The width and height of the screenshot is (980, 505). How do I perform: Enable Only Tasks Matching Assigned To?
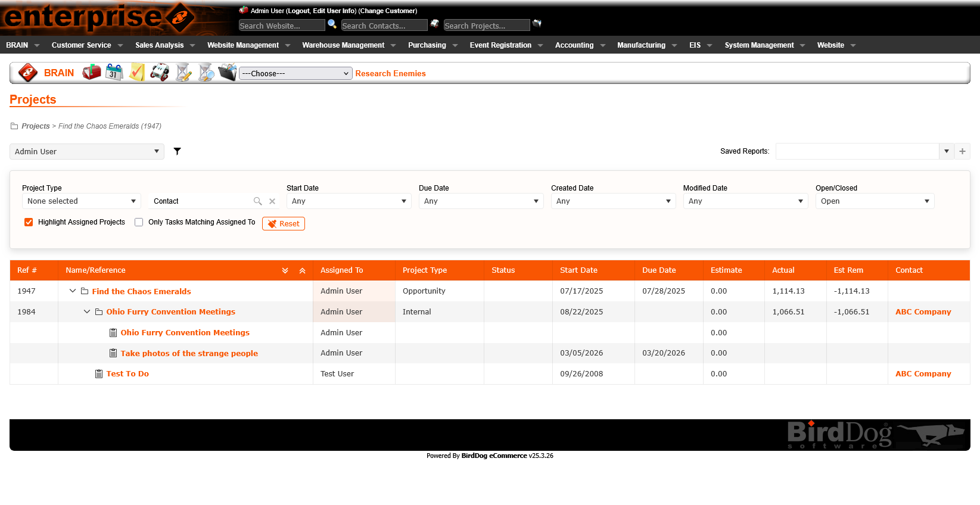point(139,222)
